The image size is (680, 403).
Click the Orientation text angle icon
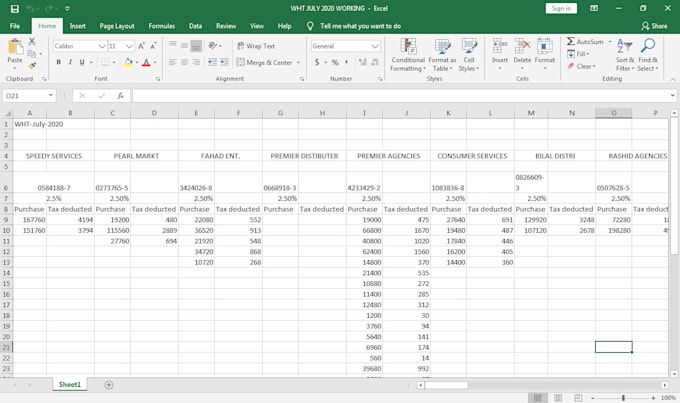(212, 46)
